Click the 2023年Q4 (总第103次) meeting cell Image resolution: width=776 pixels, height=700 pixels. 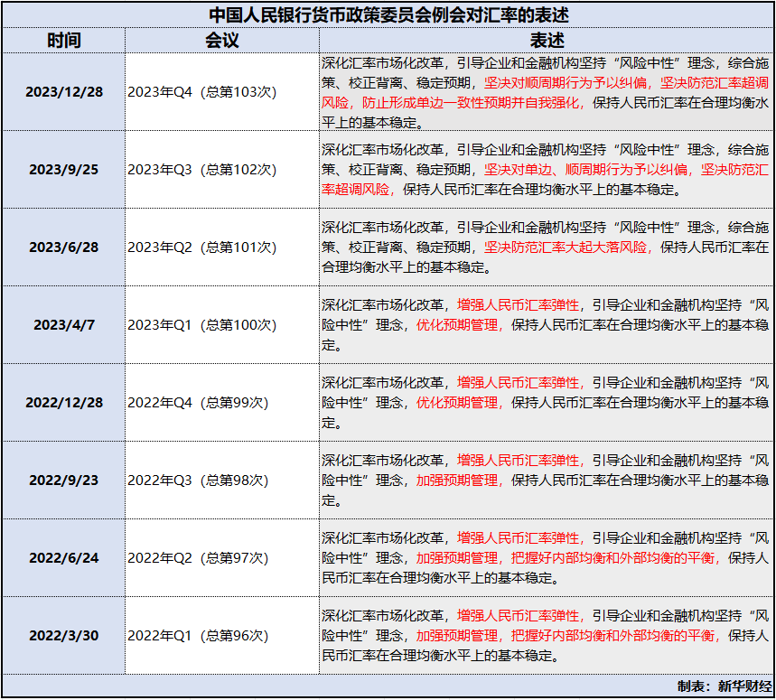202,91
